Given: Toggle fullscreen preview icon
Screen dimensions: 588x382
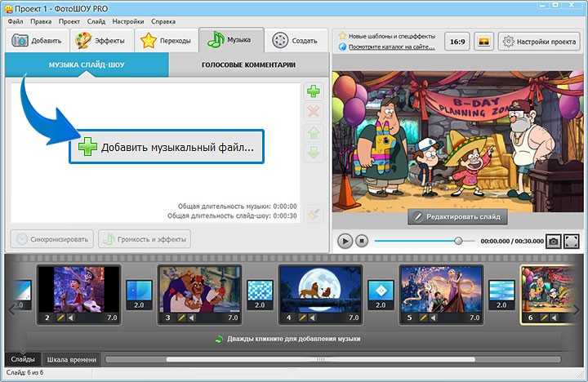Looking at the screenshot, I should point(572,242).
